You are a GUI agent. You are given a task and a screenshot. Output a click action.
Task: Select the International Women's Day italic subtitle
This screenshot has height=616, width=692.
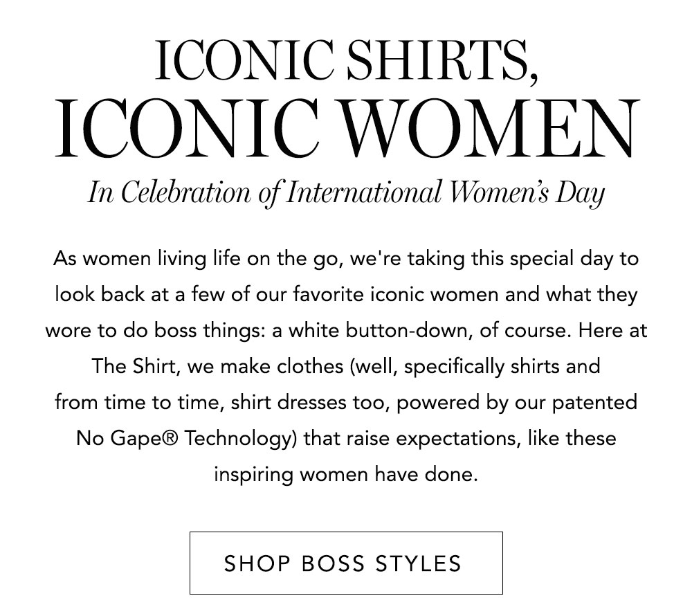346,193
